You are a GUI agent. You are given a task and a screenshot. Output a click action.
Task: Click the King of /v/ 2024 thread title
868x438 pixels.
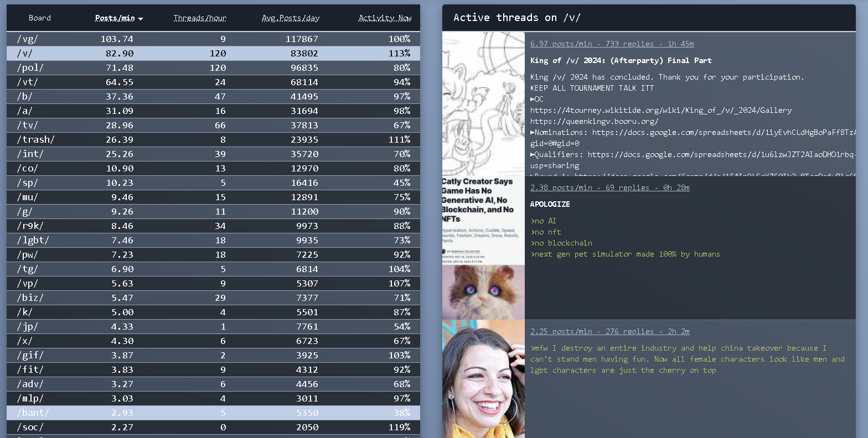point(621,61)
